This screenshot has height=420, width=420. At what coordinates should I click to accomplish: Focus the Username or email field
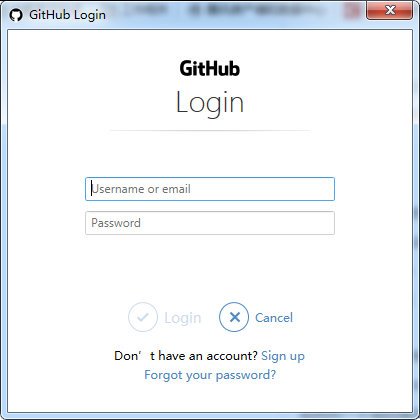(x=210, y=189)
